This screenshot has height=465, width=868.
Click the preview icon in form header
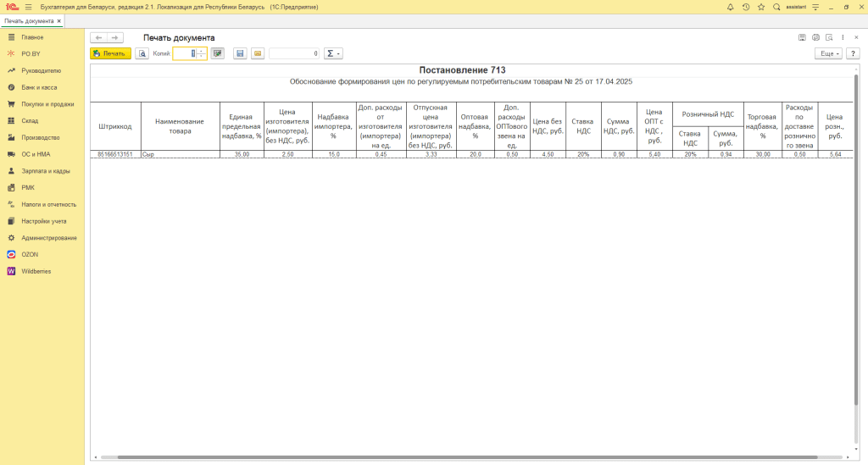click(829, 37)
